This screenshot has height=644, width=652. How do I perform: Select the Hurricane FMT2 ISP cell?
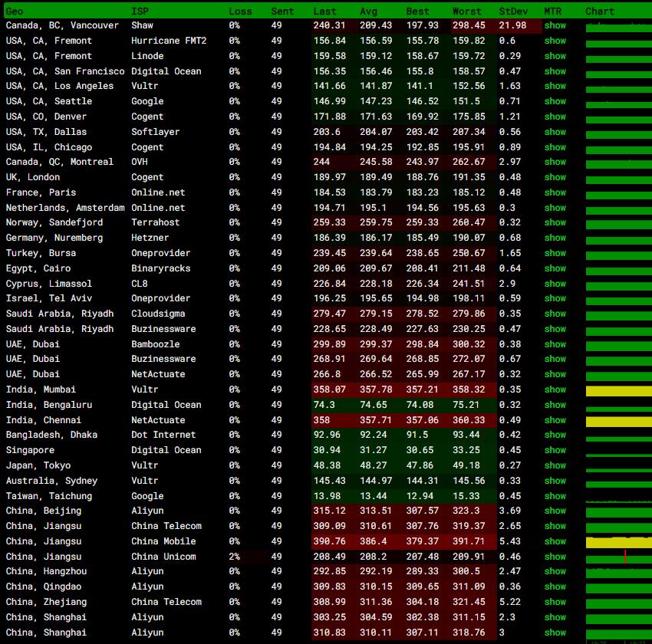click(x=169, y=41)
